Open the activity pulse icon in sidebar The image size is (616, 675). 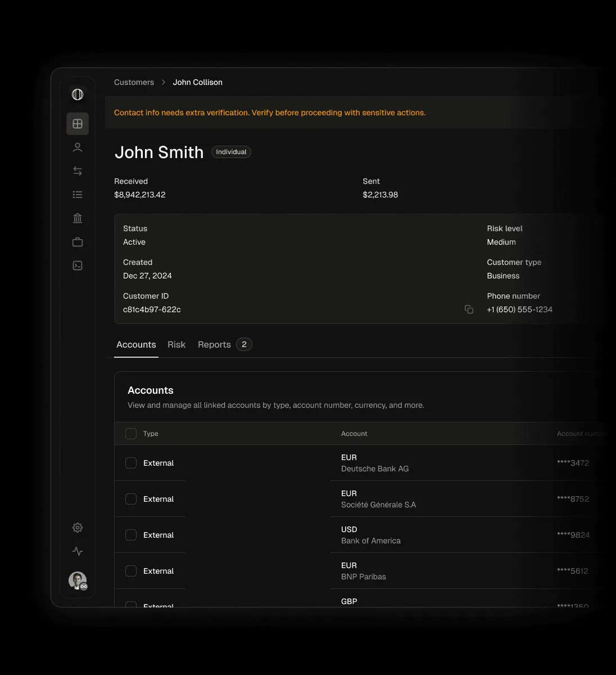coord(78,551)
